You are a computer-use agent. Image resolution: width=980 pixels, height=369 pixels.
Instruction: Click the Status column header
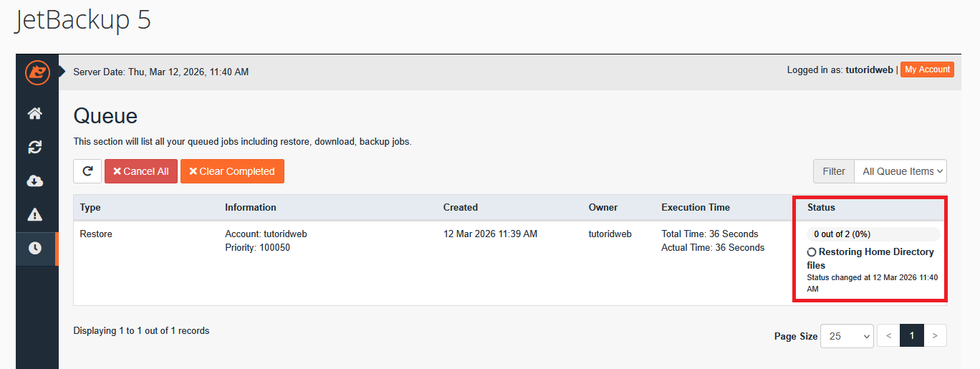[x=821, y=207]
